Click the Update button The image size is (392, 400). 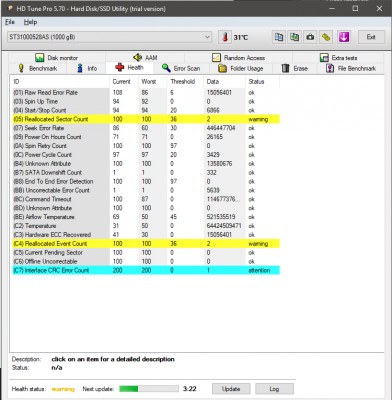coord(231,389)
